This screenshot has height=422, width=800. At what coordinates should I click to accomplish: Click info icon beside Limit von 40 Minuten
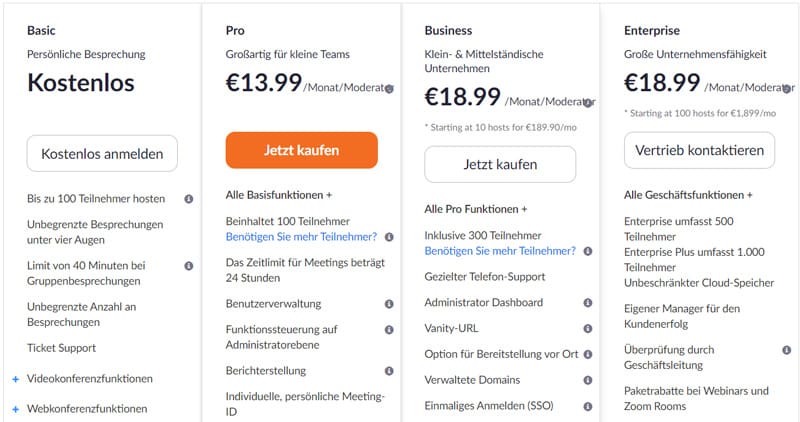[x=189, y=266]
